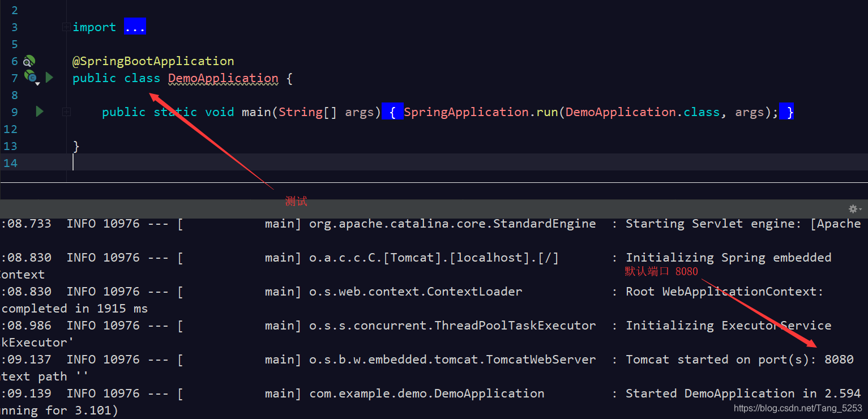Click the 'Tomcat started on port(s): 8080' log message

pyautogui.click(x=739, y=360)
